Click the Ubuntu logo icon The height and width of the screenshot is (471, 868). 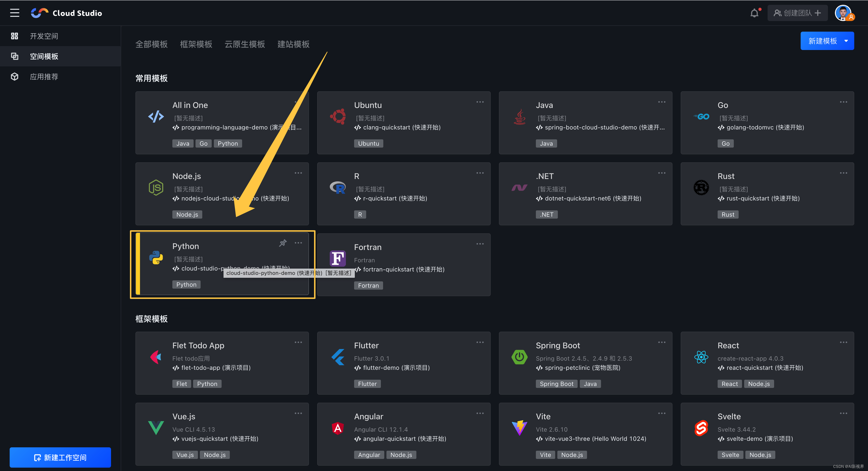point(338,116)
